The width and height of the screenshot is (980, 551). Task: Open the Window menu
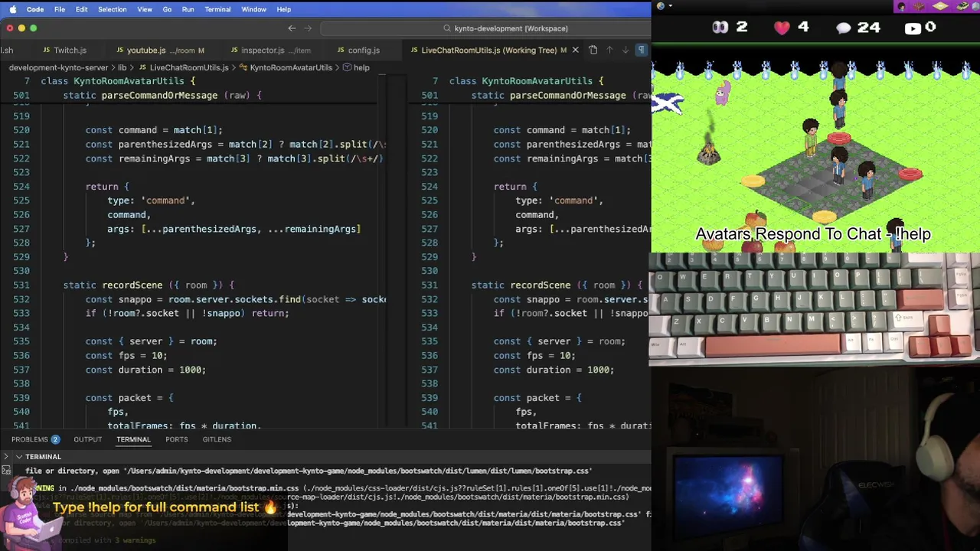click(253, 9)
